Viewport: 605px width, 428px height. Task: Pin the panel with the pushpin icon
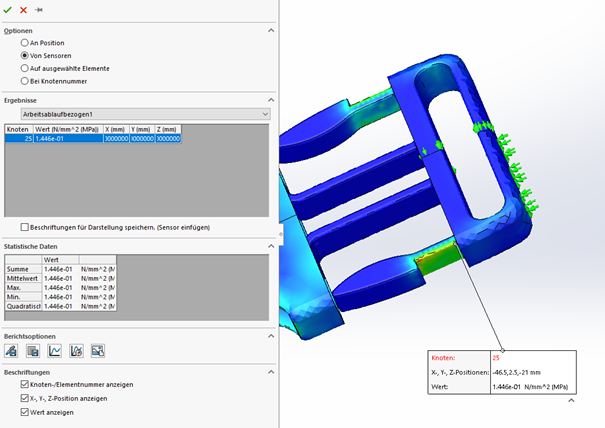[39, 9]
